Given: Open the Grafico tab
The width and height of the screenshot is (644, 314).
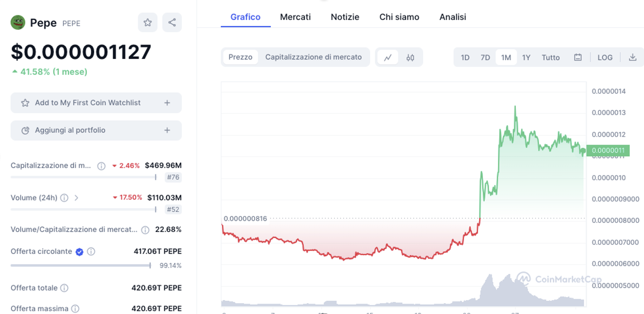Looking at the screenshot, I should [x=245, y=17].
